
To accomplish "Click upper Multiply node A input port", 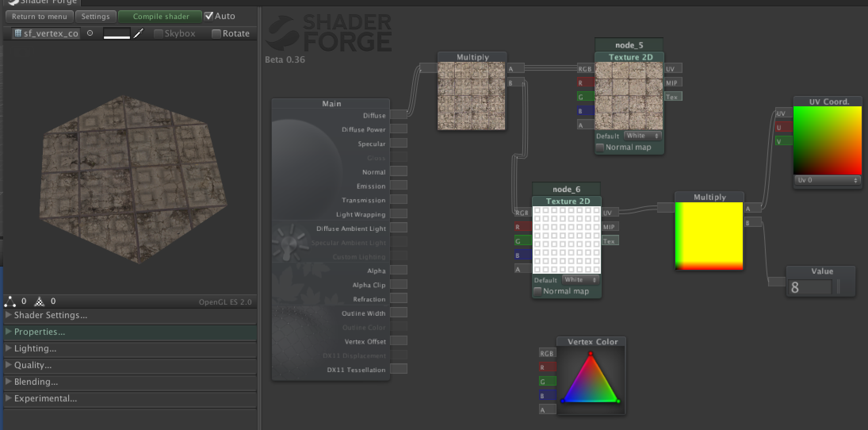I will pos(516,69).
